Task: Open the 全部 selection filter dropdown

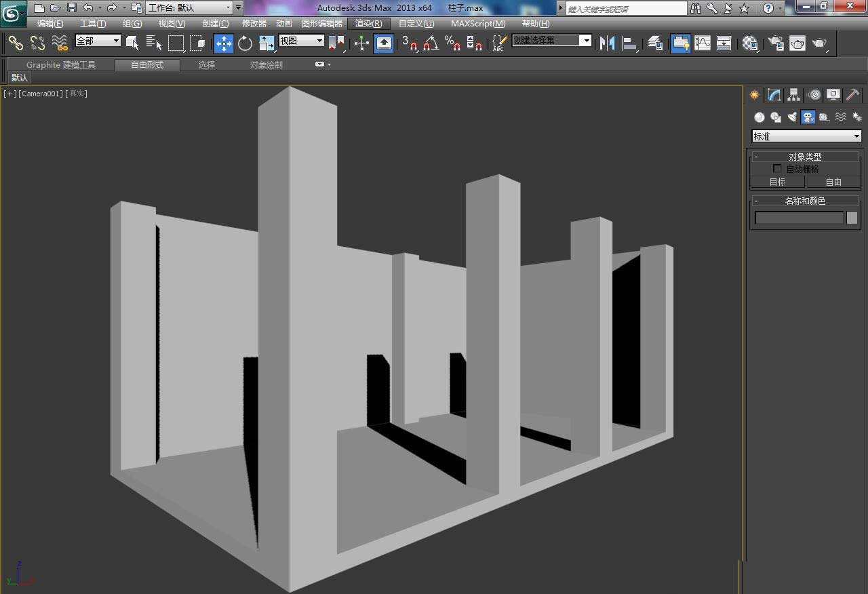Action: pyautogui.click(x=98, y=41)
